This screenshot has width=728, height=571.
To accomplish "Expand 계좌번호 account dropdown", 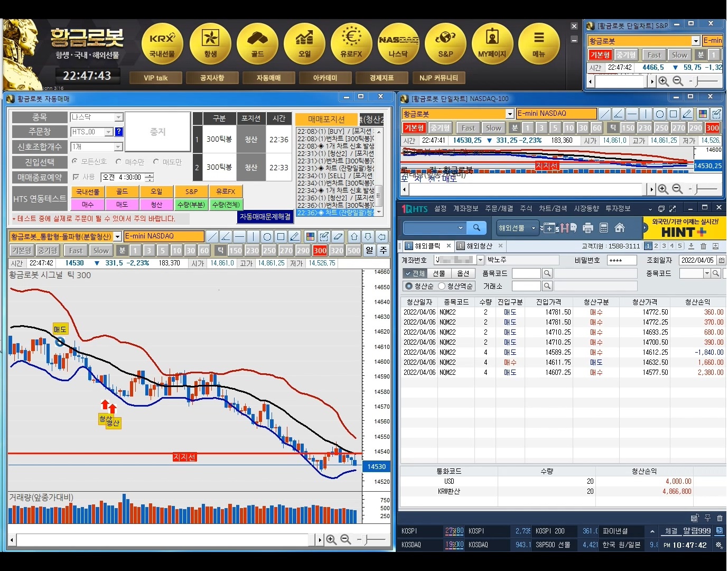I will pos(480,260).
